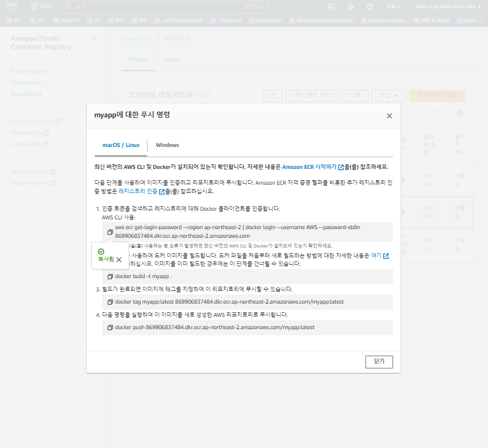
Task: Expand the Seoul region dropdown
Action: 394,7
